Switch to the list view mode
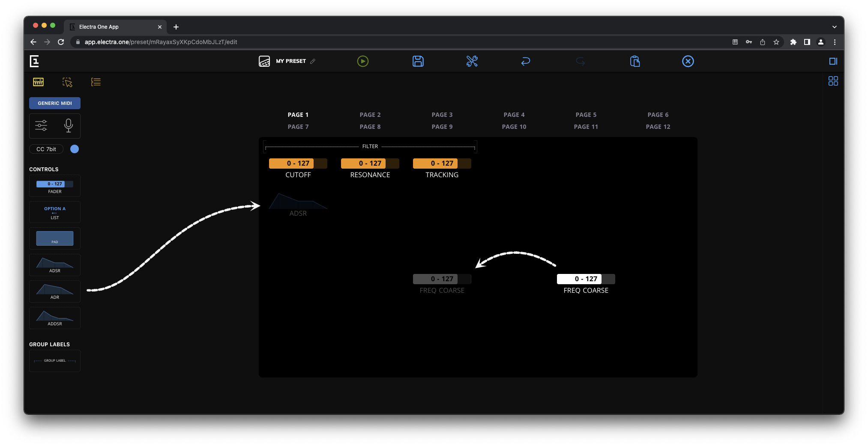Viewport: 868px width, 446px height. [x=96, y=82]
